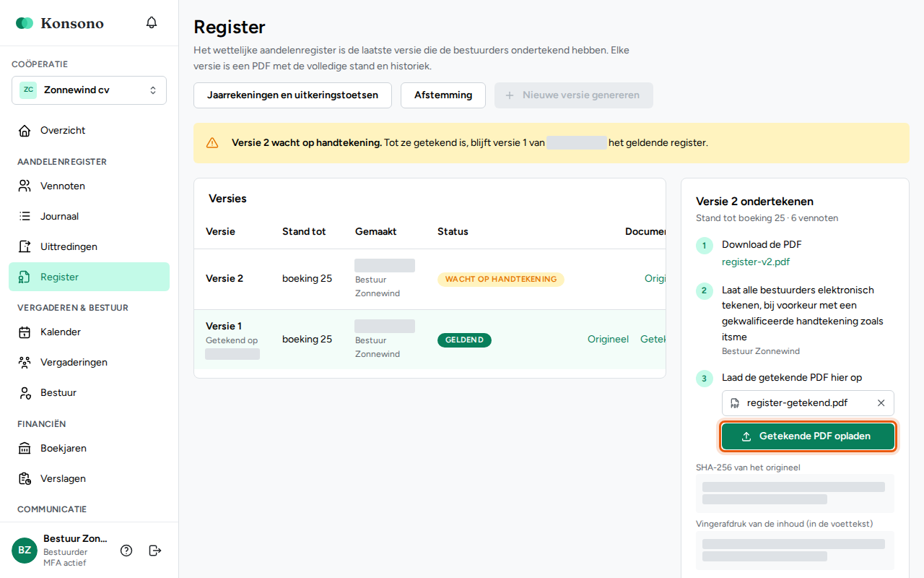Click the Status column header

453,232
